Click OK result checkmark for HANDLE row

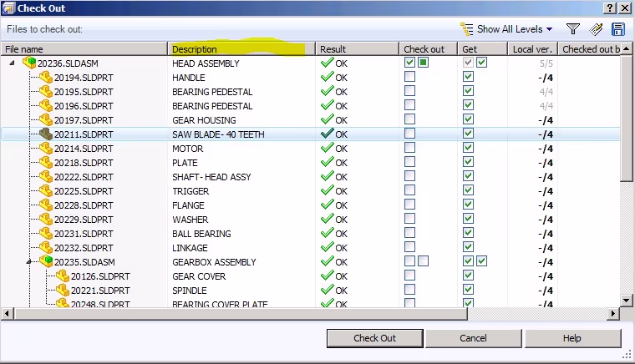327,77
